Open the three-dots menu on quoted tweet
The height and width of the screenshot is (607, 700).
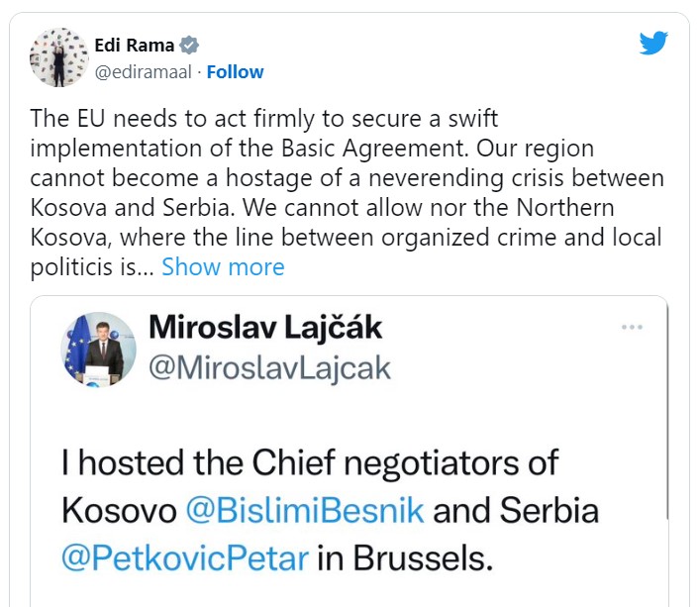(632, 327)
